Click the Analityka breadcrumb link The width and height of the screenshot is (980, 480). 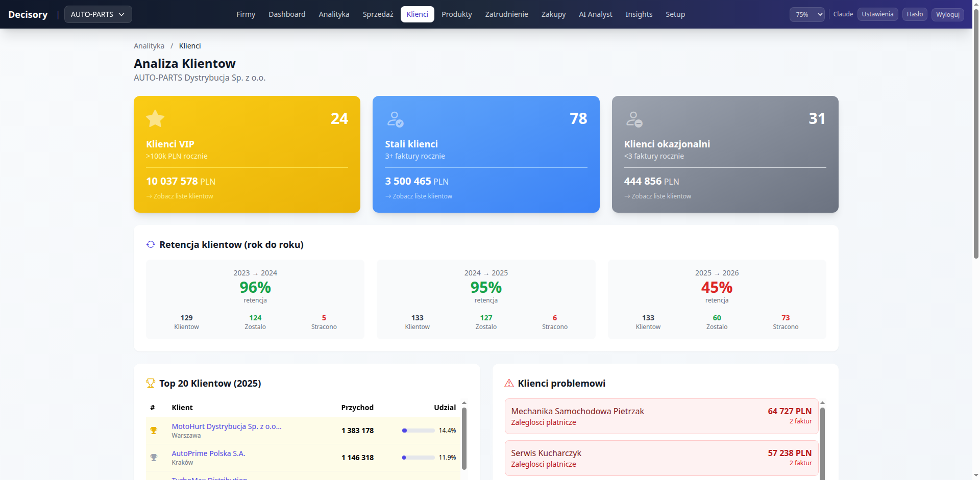(149, 46)
